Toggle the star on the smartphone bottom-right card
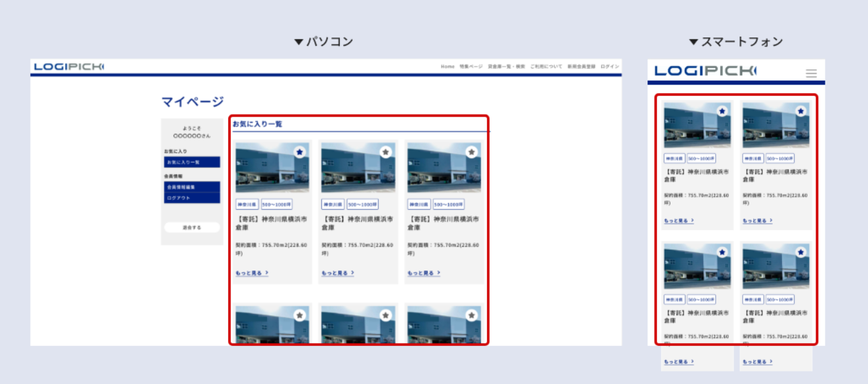The width and height of the screenshot is (868, 384). tap(801, 252)
